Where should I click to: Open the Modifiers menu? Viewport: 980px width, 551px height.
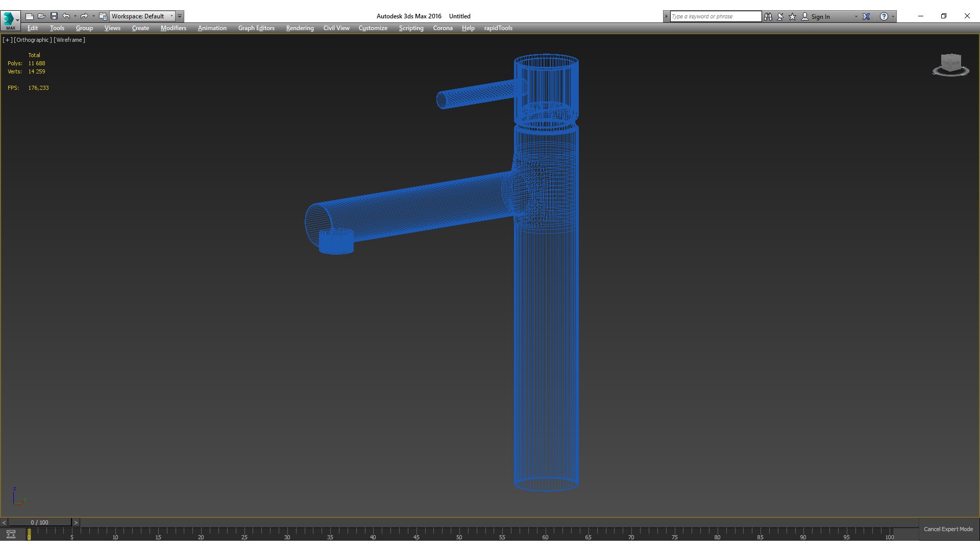point(173,28)
